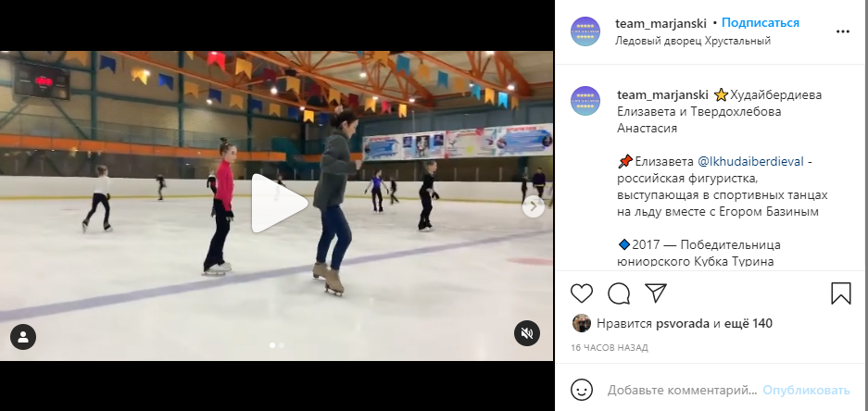Image resolution: width=868 pixels, height=411 pixels.
Task: Open the psvorada profile from likes
Action: click(683, 324)
